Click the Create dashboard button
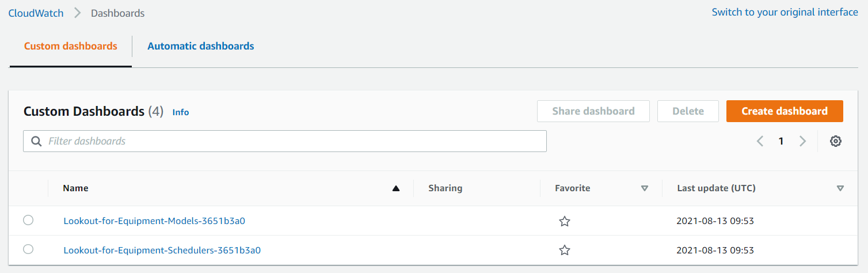The width and height of the screenshot is (868, 273). [x=785, y=111]
